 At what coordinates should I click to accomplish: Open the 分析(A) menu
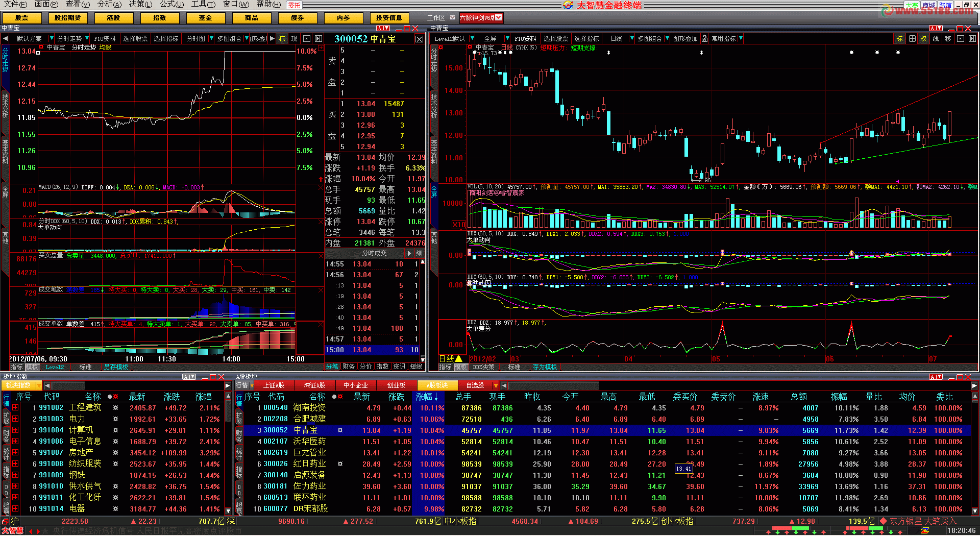coord(109,4)
